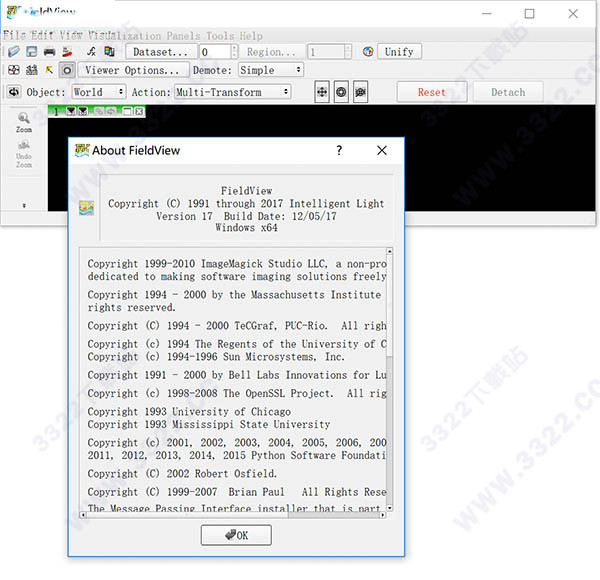Click the 'Version 17 Build Date: 12/05/17' text
The width and height of the screenshot is (600, 580).
[x=246, y=216]
